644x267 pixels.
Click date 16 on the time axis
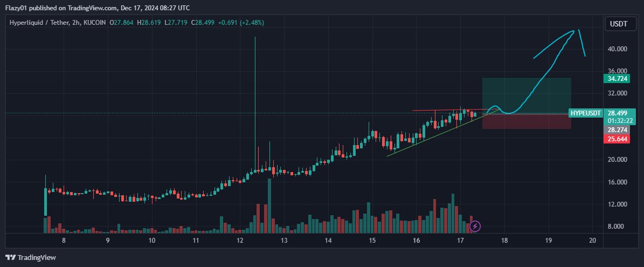[x=417, y=241]
